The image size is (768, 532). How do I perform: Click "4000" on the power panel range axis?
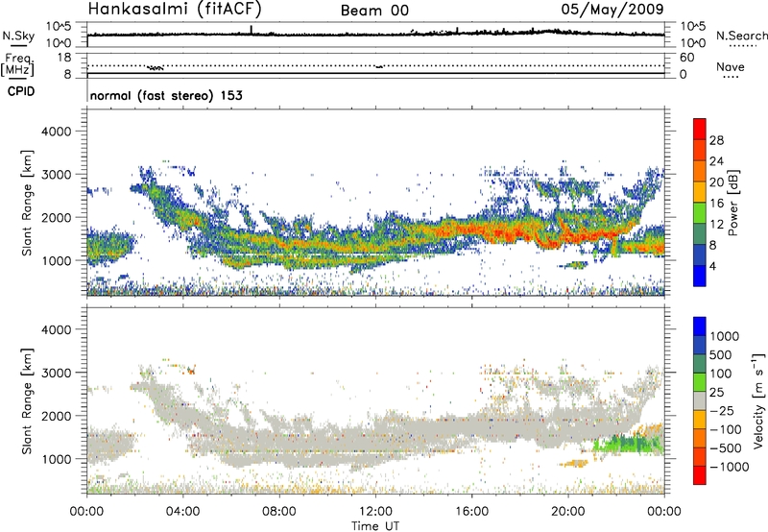click(56, 132)
